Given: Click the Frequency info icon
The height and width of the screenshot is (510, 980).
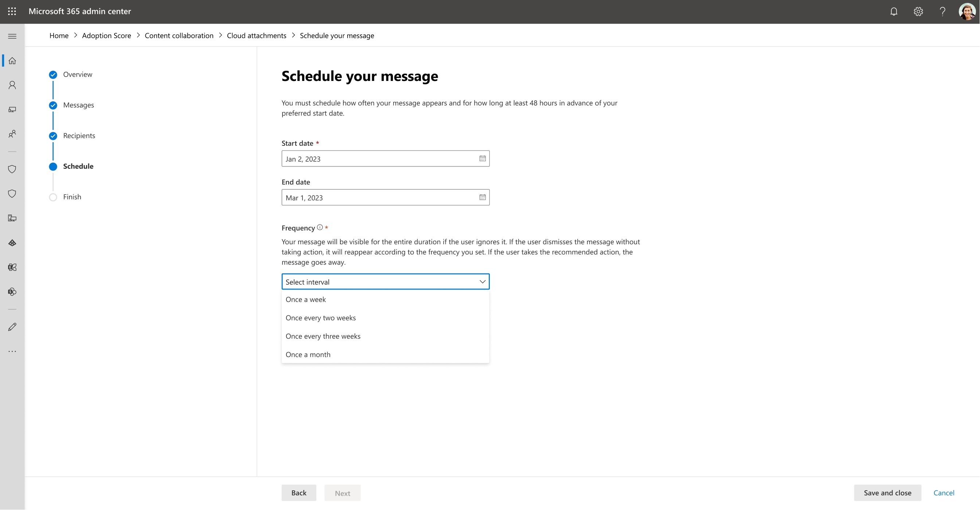Looking at the screenshot, I should 320,227.
